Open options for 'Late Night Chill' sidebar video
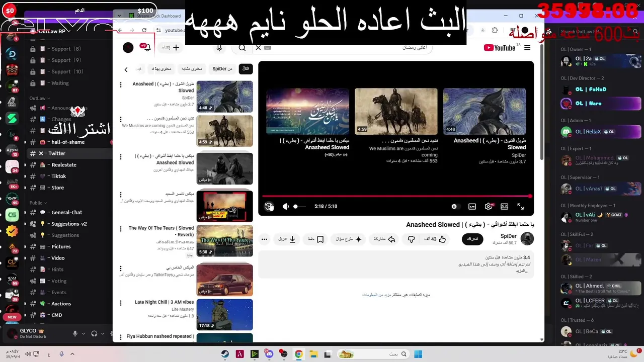The width and height of the screenshot is (644, 362). 120,303
